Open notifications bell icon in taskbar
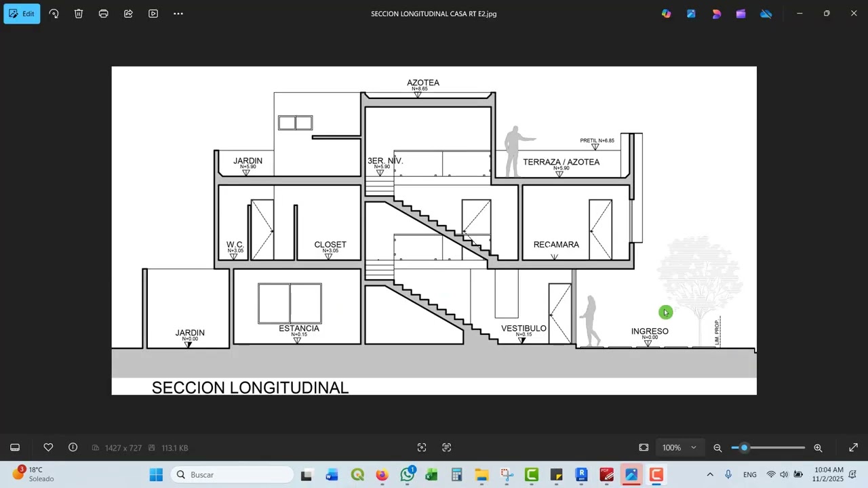 (x=853, y=474)
